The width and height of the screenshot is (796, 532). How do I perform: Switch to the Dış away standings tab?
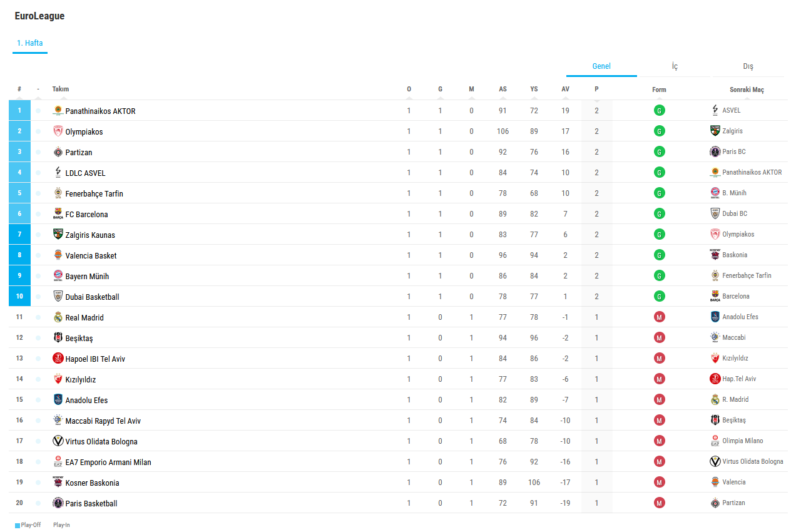click(748, 66)
